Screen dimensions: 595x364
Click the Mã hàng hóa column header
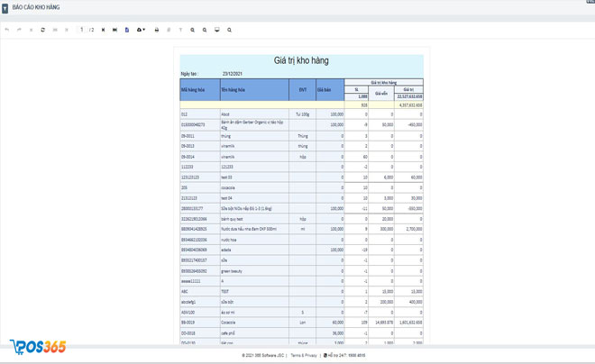[x=200, y=90]
